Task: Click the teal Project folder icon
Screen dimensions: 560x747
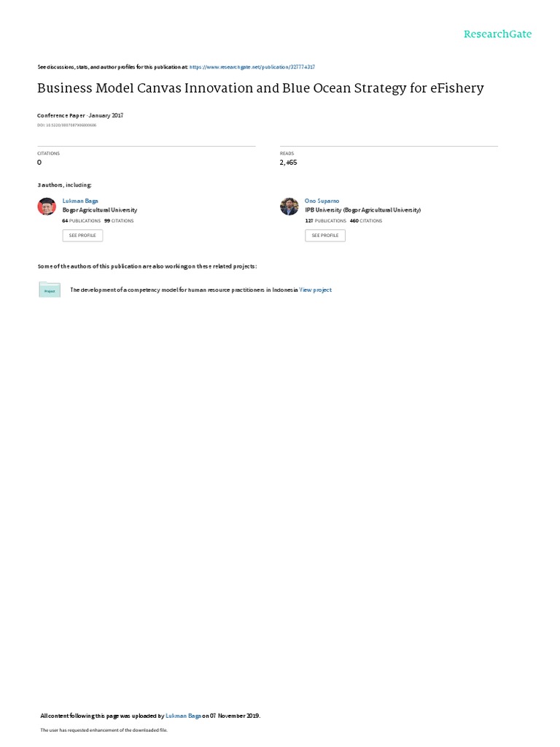Action: click(x=50, y=290)
